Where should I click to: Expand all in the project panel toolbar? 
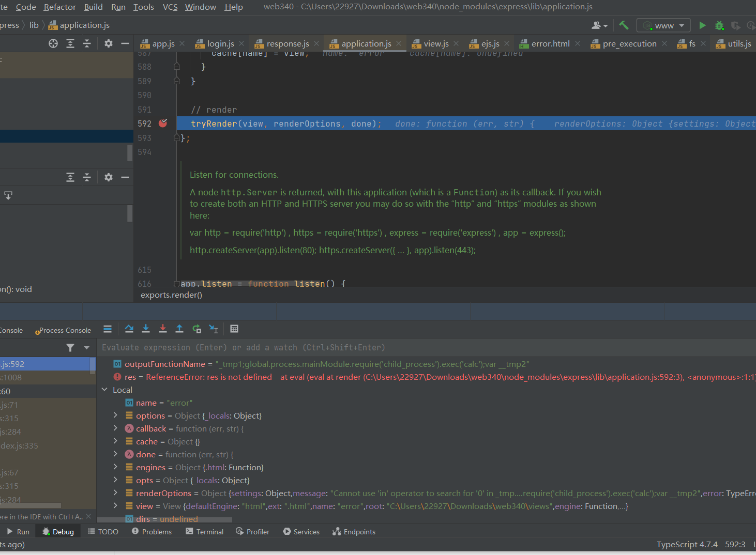tap(70, 43)
